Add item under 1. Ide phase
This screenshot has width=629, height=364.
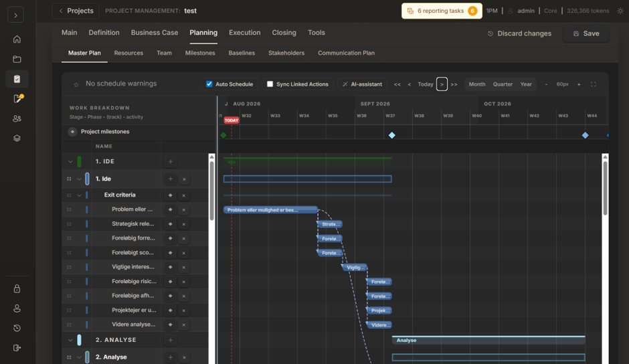[x=171, y=179]
